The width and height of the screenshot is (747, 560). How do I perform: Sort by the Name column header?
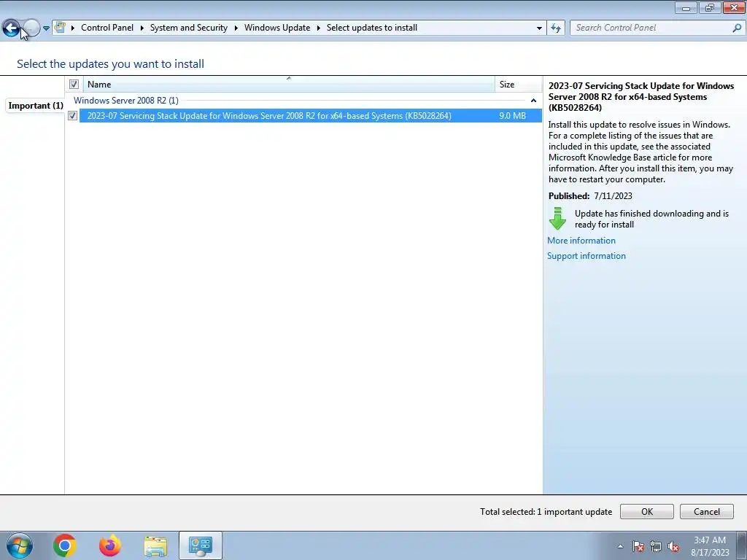[x=289, y=85]
